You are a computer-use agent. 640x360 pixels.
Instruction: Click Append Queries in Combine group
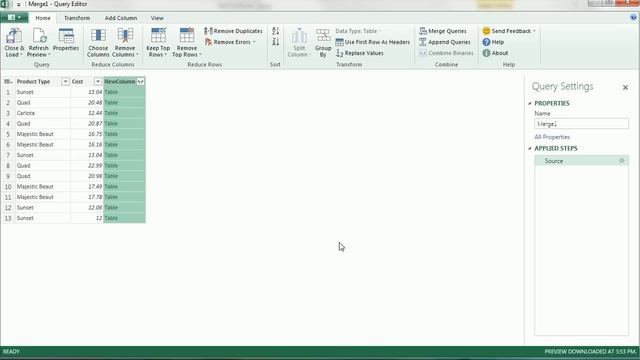(444, 42)
